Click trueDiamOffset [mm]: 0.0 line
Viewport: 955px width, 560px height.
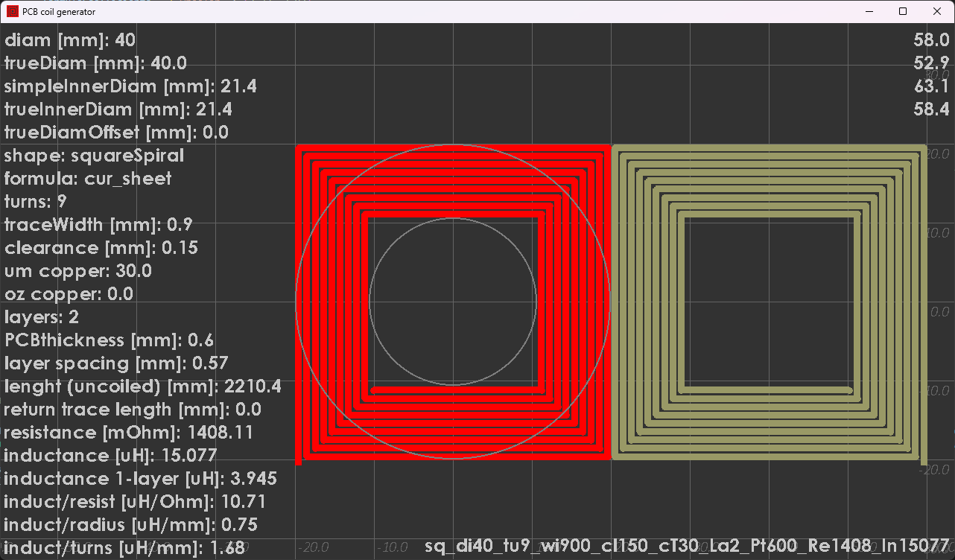(116, 133)
